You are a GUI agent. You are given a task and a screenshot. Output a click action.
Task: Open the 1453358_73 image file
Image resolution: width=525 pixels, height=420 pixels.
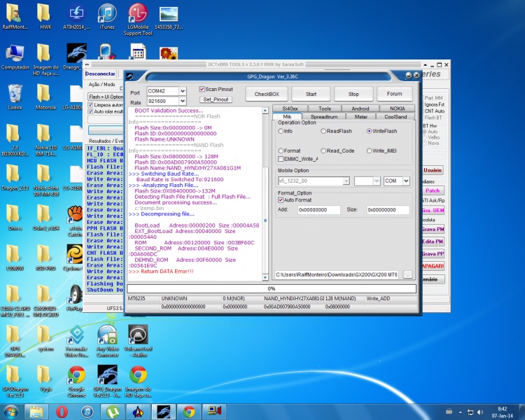tap(169, 17)
